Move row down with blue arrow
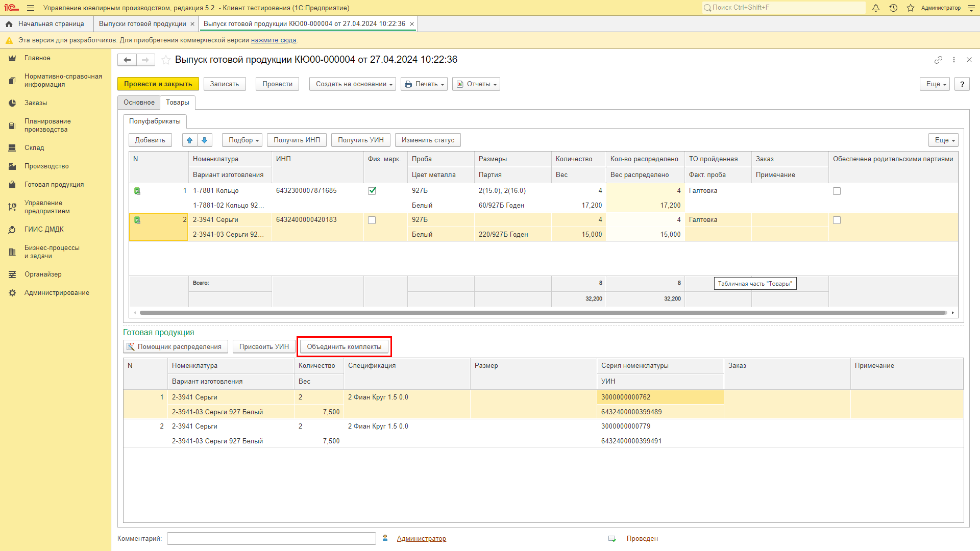This screenshot has width=980, height=551. pos(205,140)
